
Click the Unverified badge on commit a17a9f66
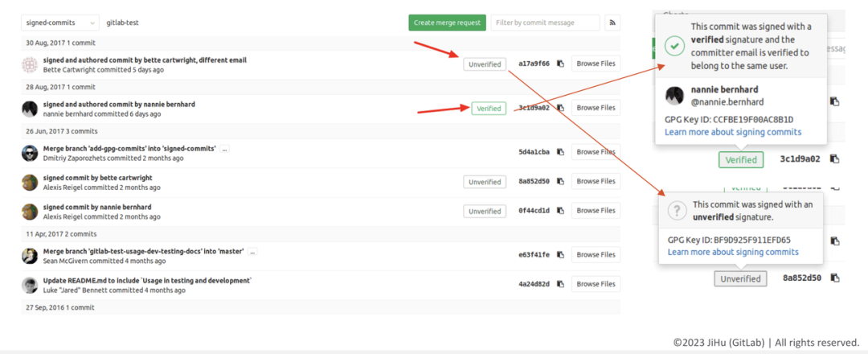coord(485,64)
